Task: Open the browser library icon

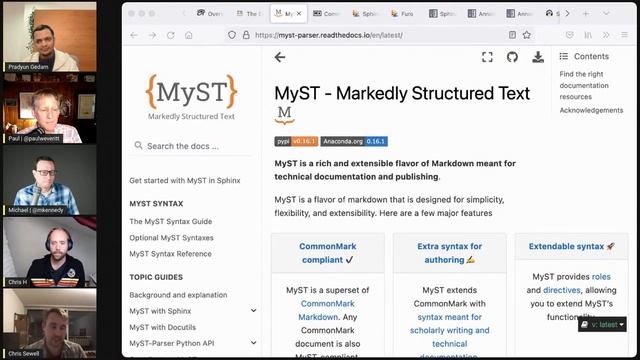Action: (x=588, y=35)
